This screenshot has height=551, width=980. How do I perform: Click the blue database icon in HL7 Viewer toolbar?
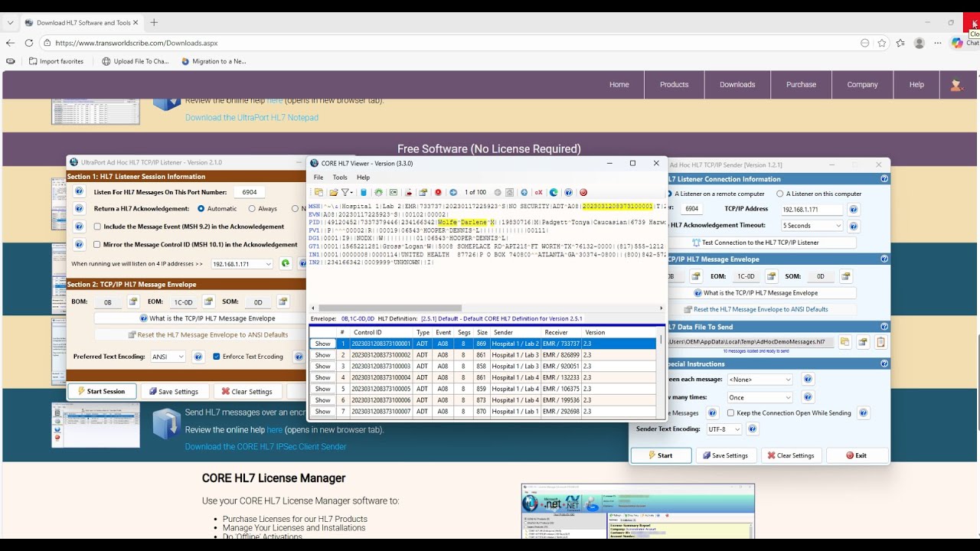[x=364, y=192]
